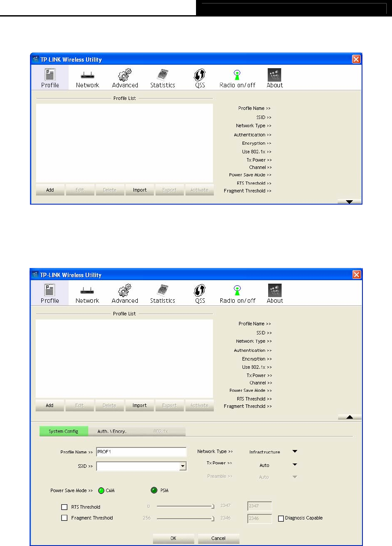Select CAM power save mode
Image resolution: width=392 pixels, height=546 pixels.
click(x=101, y=490)
